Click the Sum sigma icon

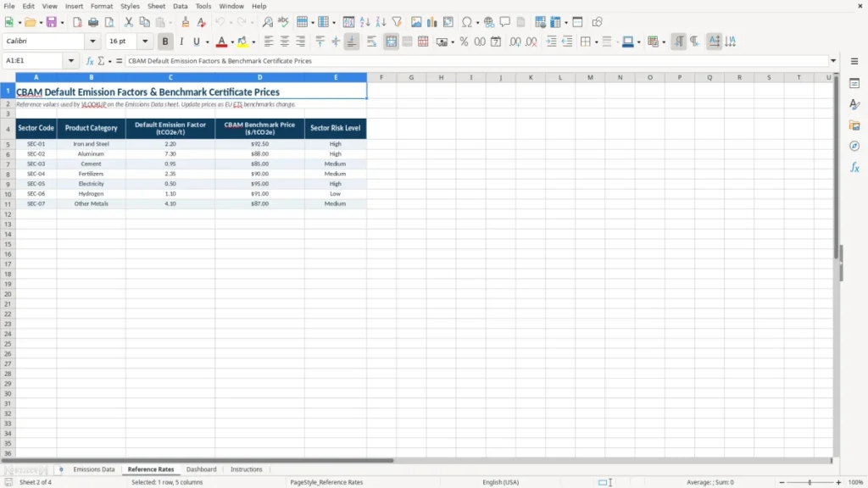coord(102,61)
